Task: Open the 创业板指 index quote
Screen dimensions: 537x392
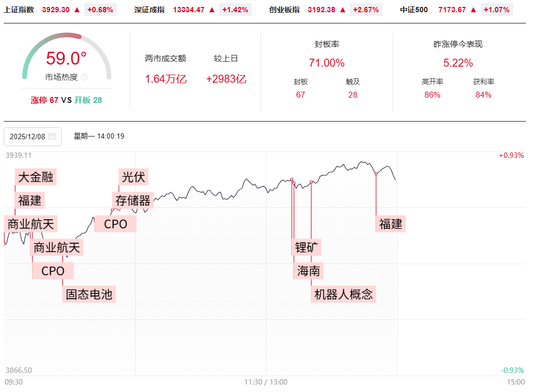Action: [284, 10]
